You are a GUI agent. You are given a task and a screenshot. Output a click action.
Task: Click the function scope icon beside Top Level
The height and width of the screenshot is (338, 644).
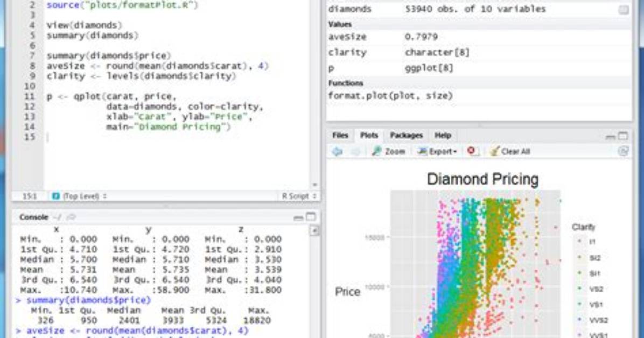56,196
